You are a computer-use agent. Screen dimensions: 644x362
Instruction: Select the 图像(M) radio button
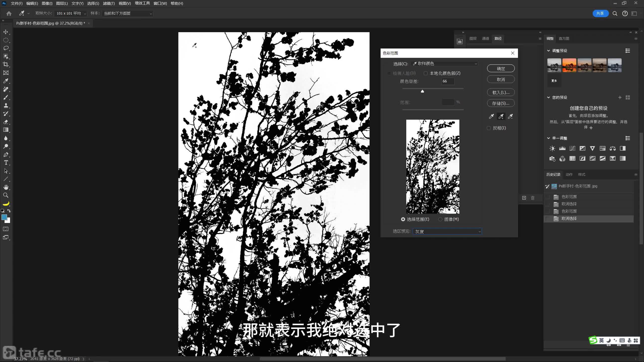tap(440, 219)
